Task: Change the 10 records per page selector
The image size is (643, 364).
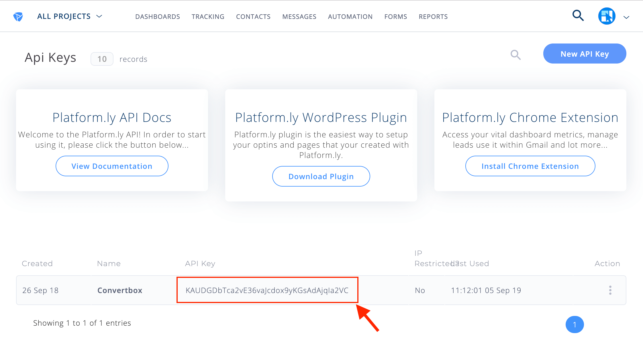Action: tap(102, 59)
